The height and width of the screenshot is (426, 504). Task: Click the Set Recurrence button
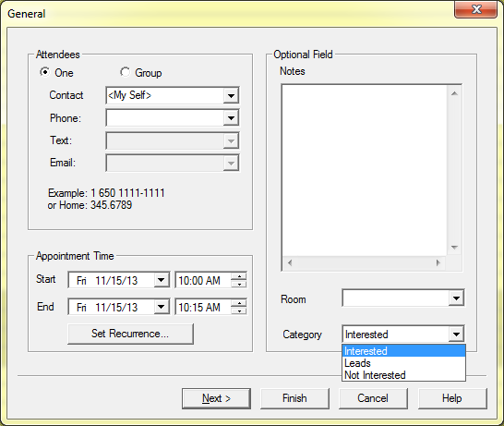pyautogui.click(x=130, y=334)
